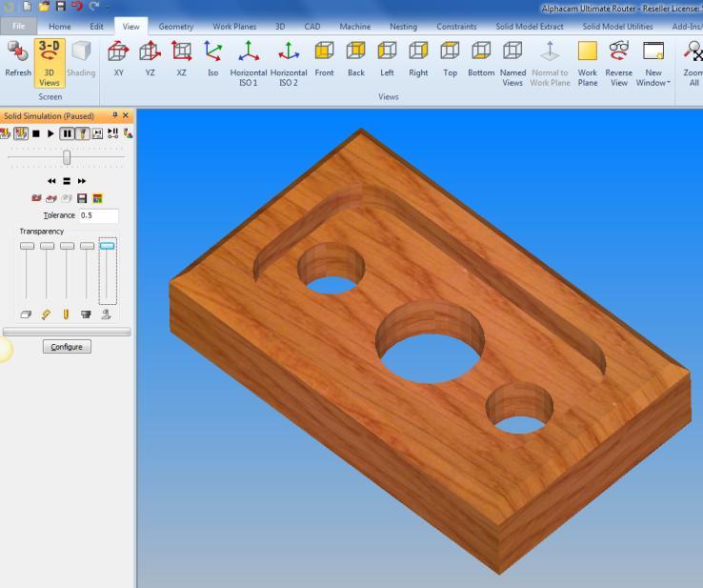Adjust the cutter tool transparency slider
Viewport: 703px width, 588px height.
click(67, 246)
